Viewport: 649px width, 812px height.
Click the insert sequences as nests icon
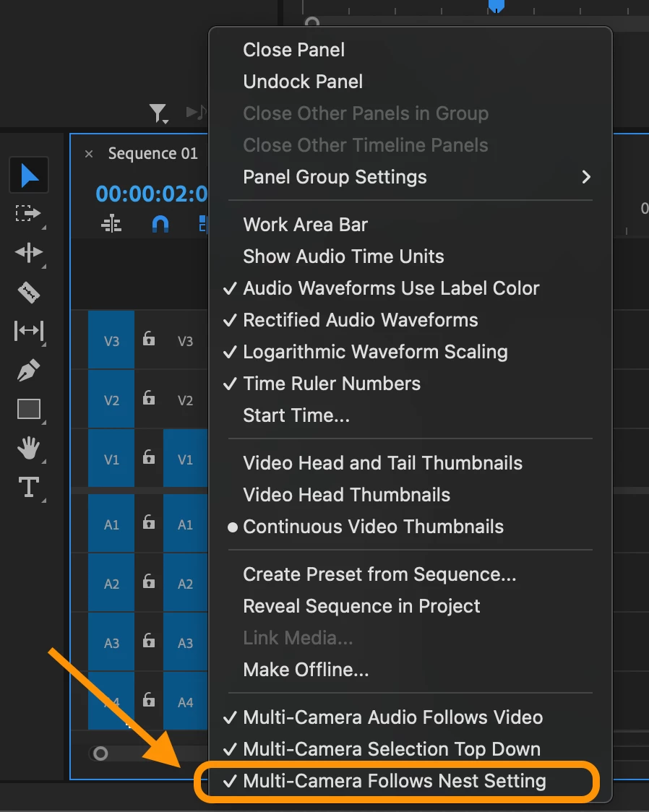tap(111, 224)
